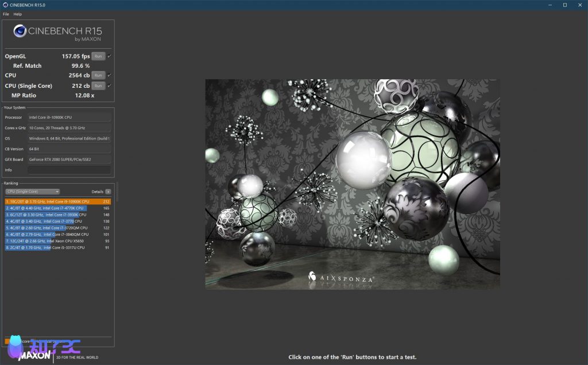
Task: Click the OpenGL score 157.05 fps
Action: 76,56
